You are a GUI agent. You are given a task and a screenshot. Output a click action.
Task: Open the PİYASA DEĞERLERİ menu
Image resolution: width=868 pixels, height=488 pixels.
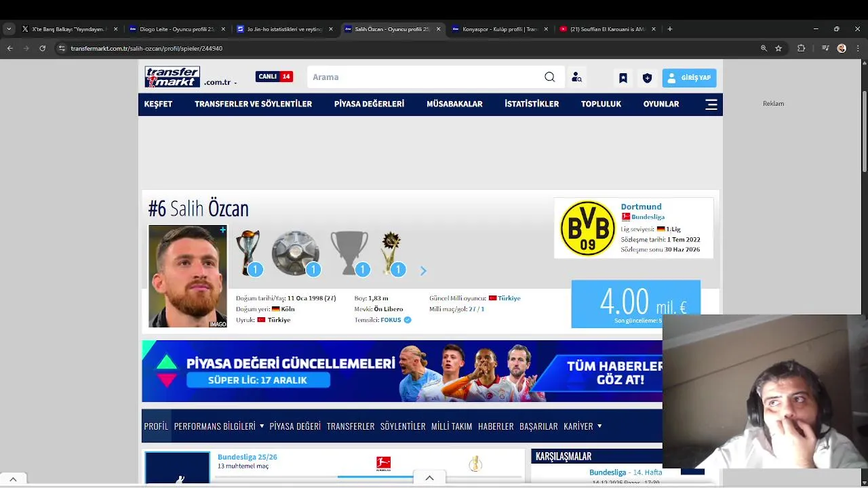369,104
